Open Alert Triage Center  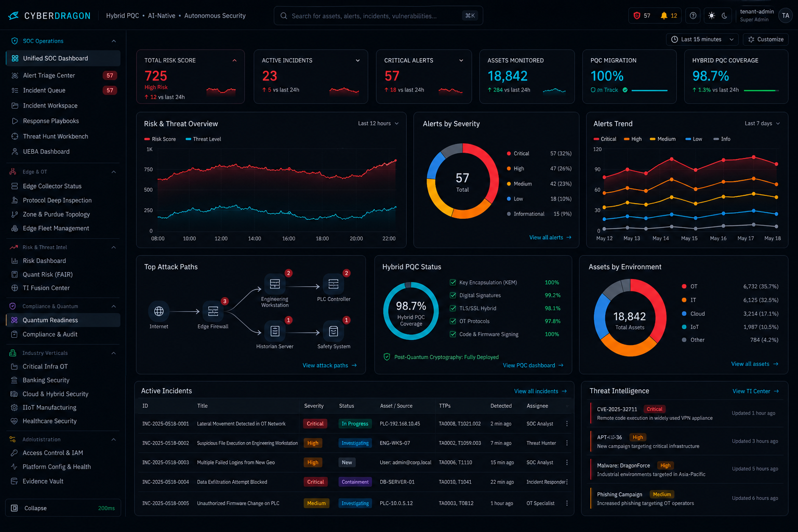tap(63, 75)
